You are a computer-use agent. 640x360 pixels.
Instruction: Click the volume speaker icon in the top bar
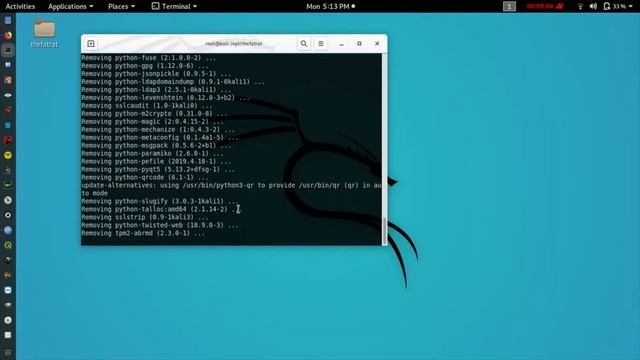click(x=593, y=7)
